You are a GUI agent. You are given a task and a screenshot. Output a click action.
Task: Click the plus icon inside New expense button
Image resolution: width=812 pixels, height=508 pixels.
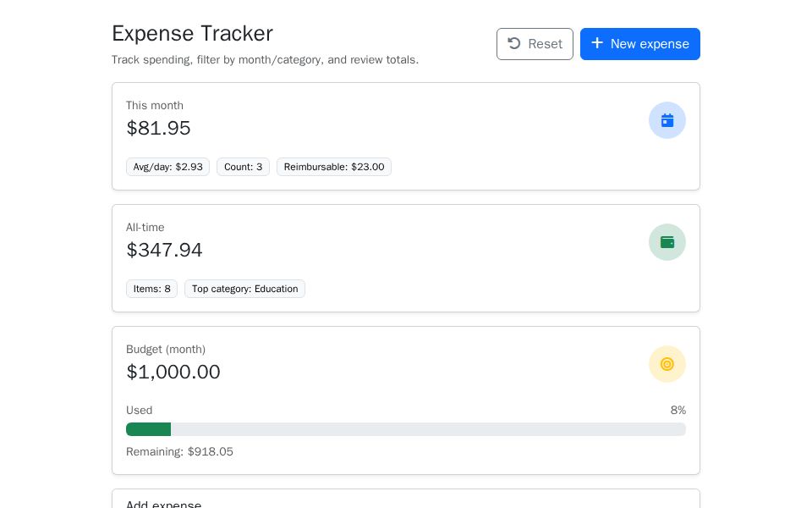(x=598, y=43)
